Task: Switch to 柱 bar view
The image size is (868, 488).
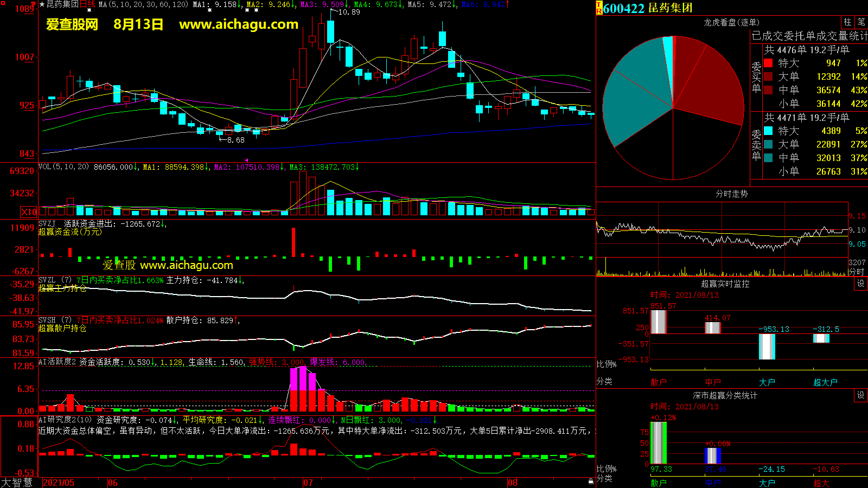Action: 847,22
